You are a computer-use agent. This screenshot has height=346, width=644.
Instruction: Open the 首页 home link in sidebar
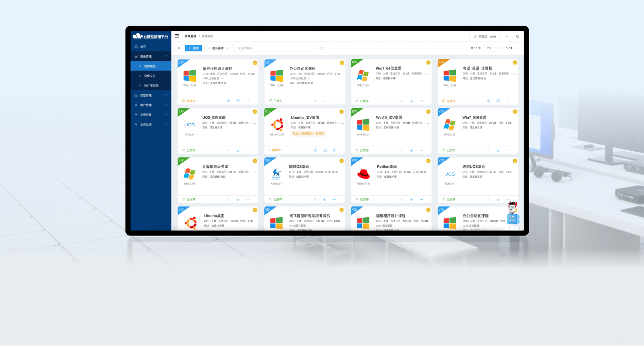coord(143,47)
